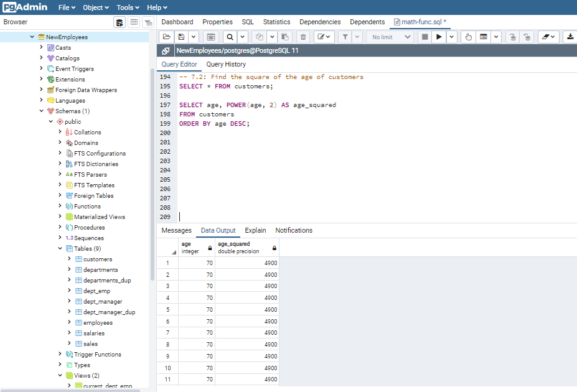Open Query Tool from Browser panel header

tap(120, 22)
